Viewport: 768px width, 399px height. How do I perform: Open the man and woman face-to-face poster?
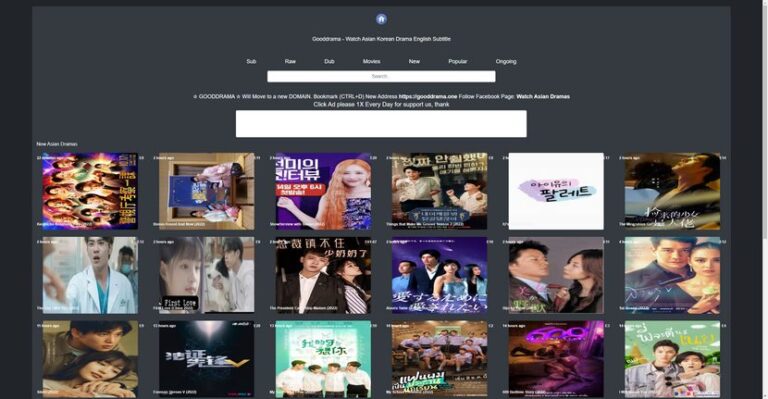click(x=556, y=275)
